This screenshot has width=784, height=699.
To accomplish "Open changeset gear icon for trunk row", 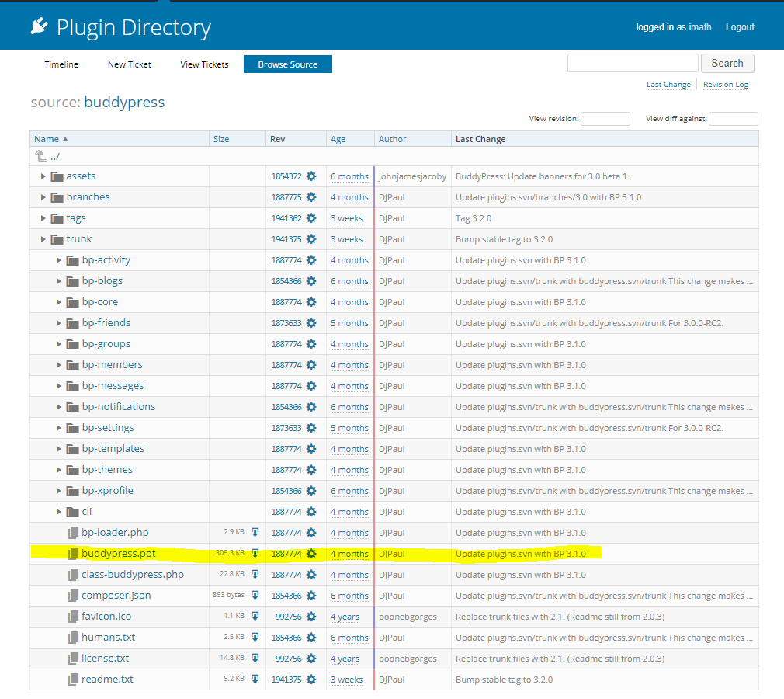I will [x=311, y=239].
